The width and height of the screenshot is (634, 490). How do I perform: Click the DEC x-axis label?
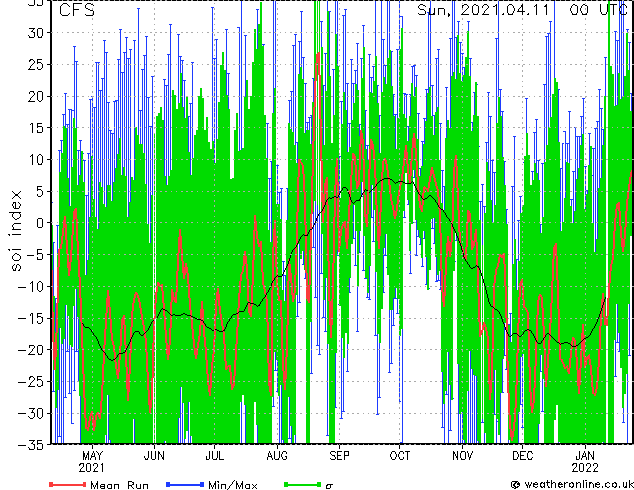(522, 456)
